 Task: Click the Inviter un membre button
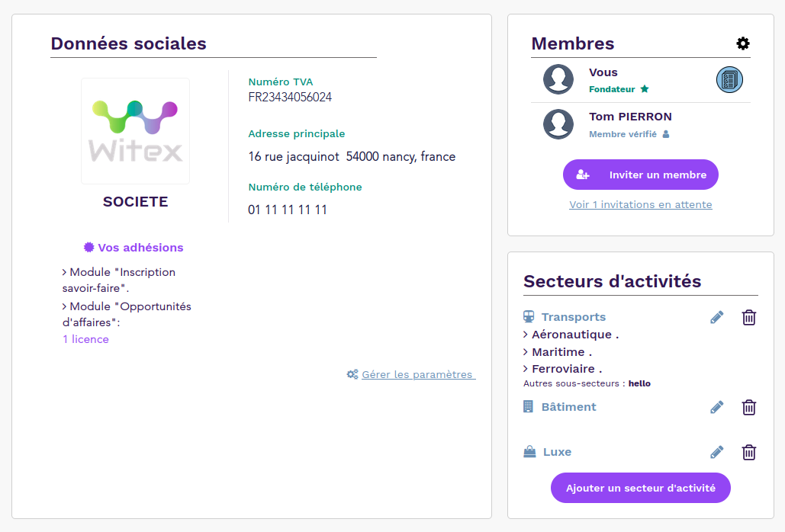640,175
